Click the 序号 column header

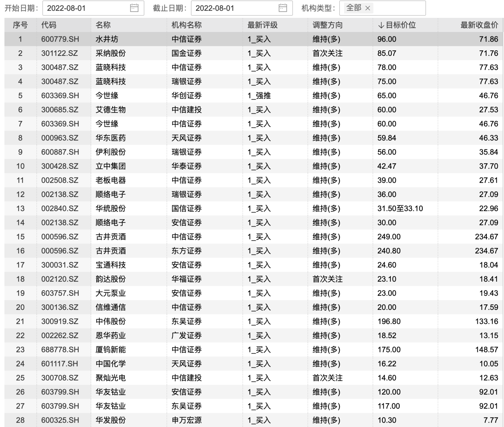pyautogui.click(x=20, y=25)
